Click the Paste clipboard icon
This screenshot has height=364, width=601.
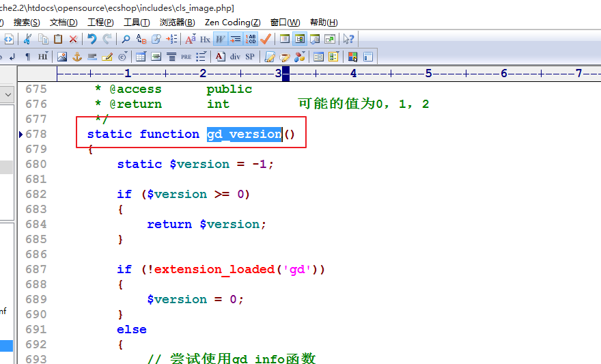pyautogui.click(x=58, y=40)
